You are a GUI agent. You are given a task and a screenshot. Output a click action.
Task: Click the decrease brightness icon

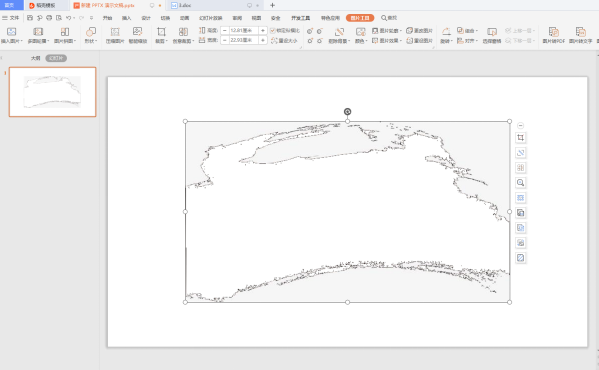tap(319, 40)
